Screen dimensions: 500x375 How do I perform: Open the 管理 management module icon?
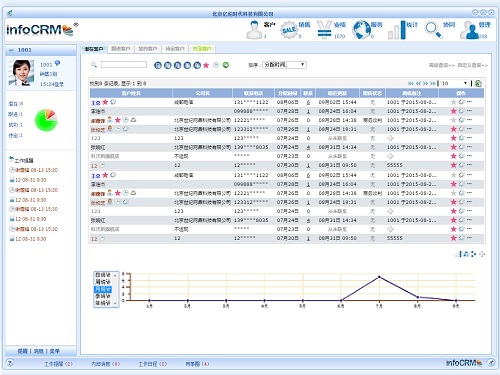pyautogui.click(x=470, y=30)
